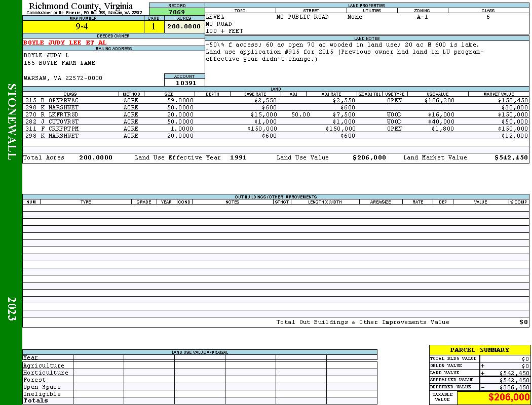Click WOOD use type in LKFRTRSD row
This screenshot has height=405, width=532.
point(394,114)
